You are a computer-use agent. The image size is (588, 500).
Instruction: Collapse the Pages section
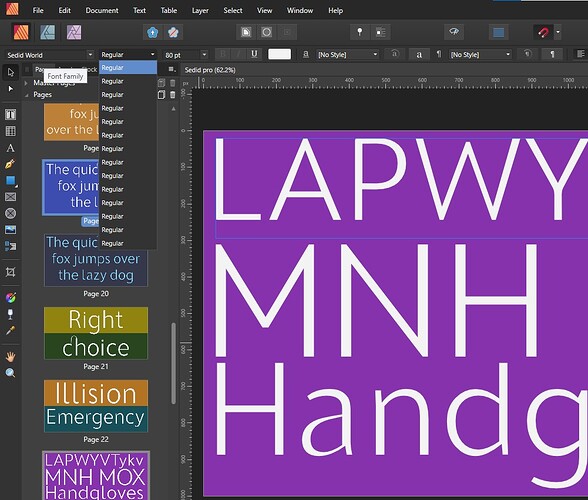(27, 95)
